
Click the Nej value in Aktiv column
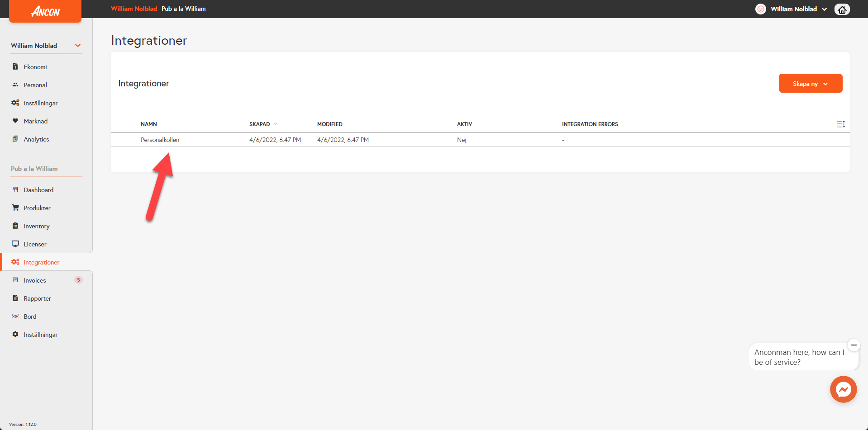pyautogui.click(x=462, y=140)
